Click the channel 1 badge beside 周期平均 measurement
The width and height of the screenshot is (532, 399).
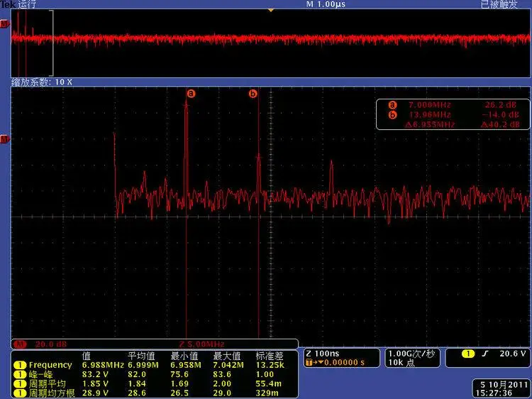(21, 382)
